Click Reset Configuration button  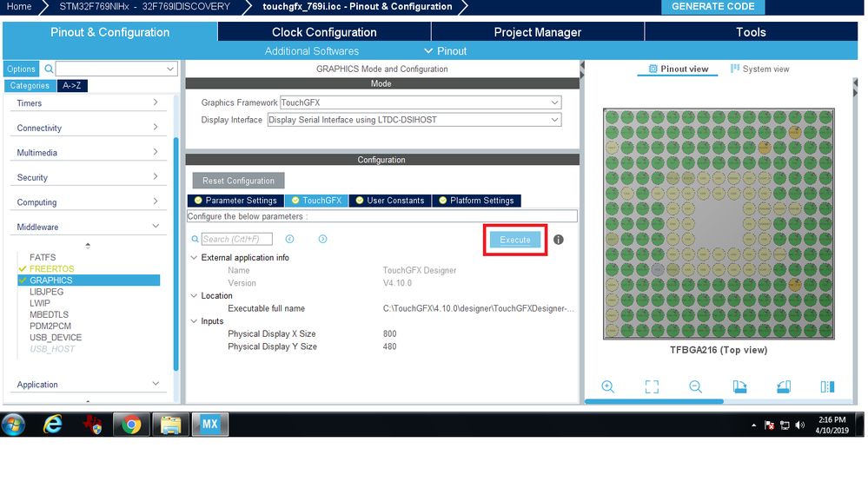pos(239,181)
